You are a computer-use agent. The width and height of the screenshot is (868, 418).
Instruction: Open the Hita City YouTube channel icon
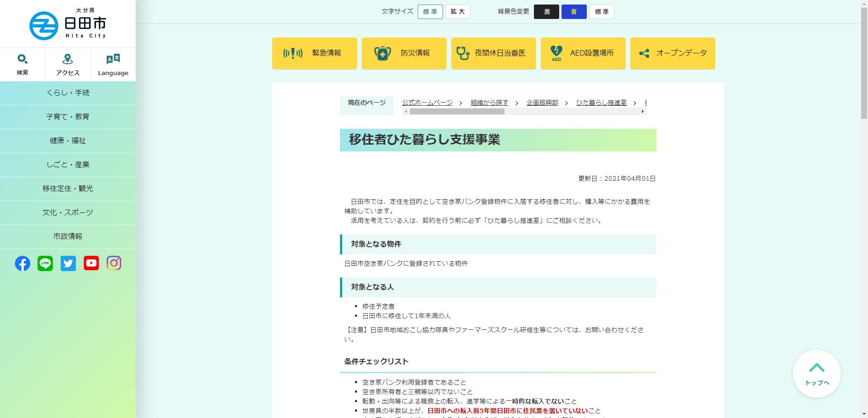coord(91,263)
